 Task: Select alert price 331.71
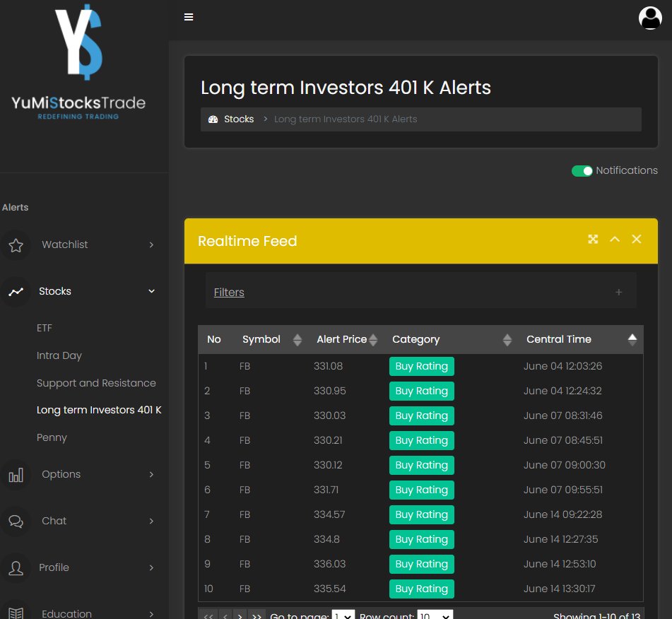click(326, 490)
